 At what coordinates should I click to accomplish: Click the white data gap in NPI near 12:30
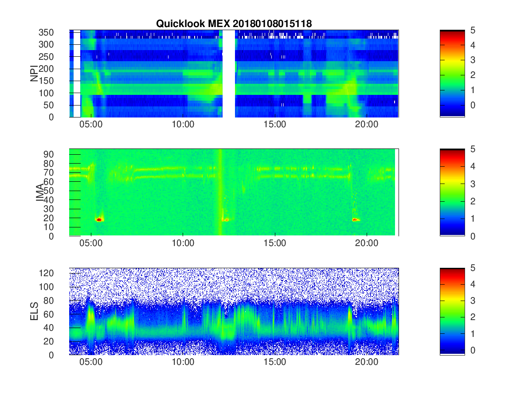coord(228,73)
